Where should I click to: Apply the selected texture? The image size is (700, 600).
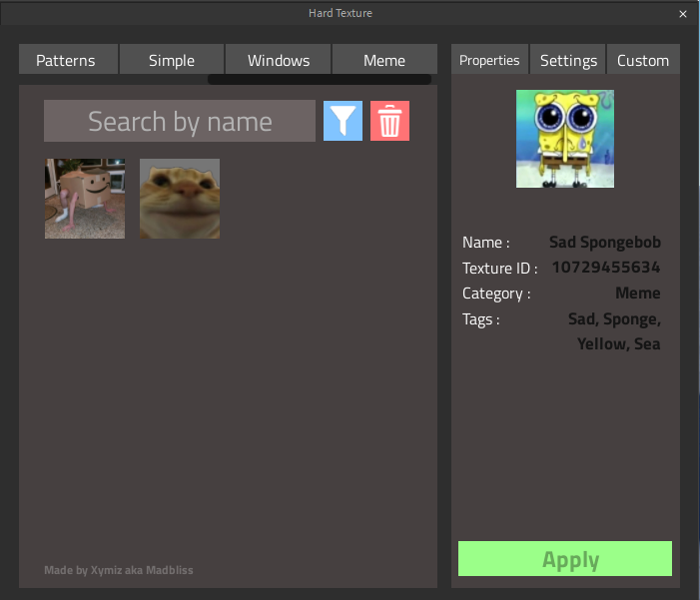click(x=565, y=558)
